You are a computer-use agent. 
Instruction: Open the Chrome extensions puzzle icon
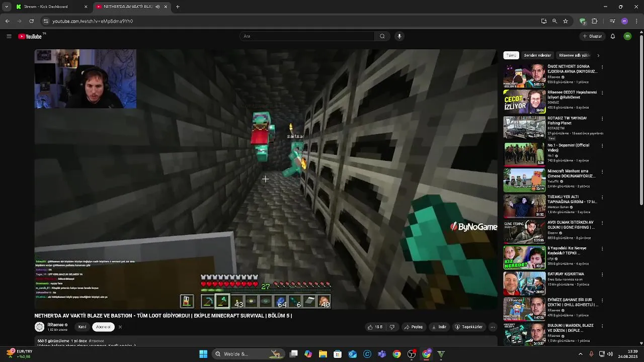coord(595,21)
